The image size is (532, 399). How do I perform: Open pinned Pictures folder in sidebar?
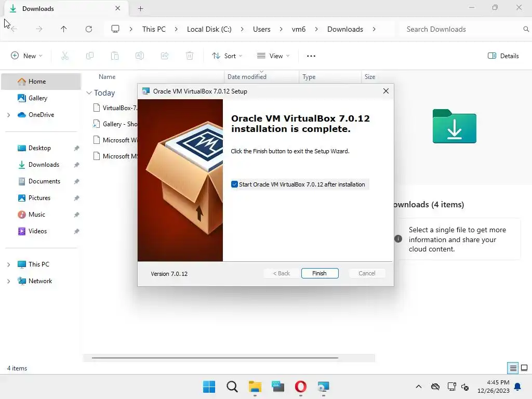pyautogui.click(x=39, y=198)
